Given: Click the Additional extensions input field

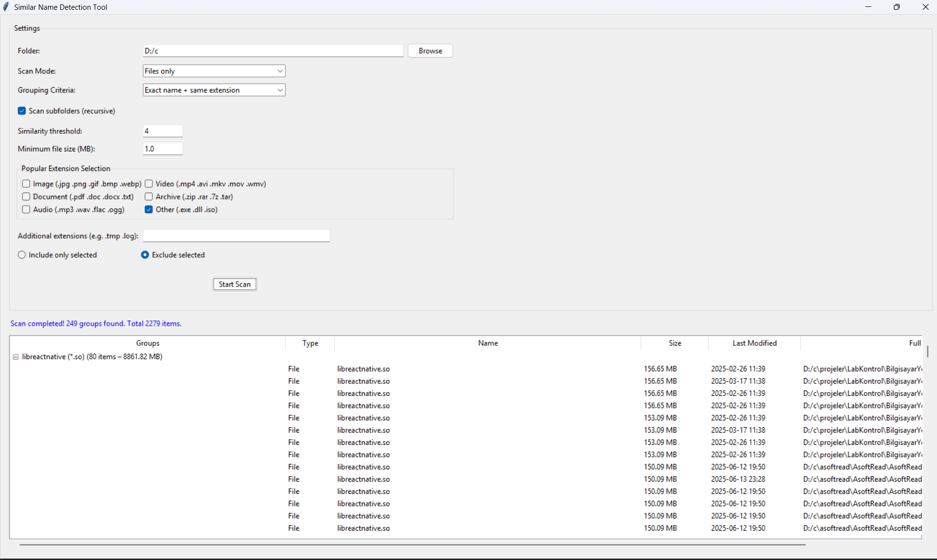Looking at the screenshot, I should coord(236,236).
